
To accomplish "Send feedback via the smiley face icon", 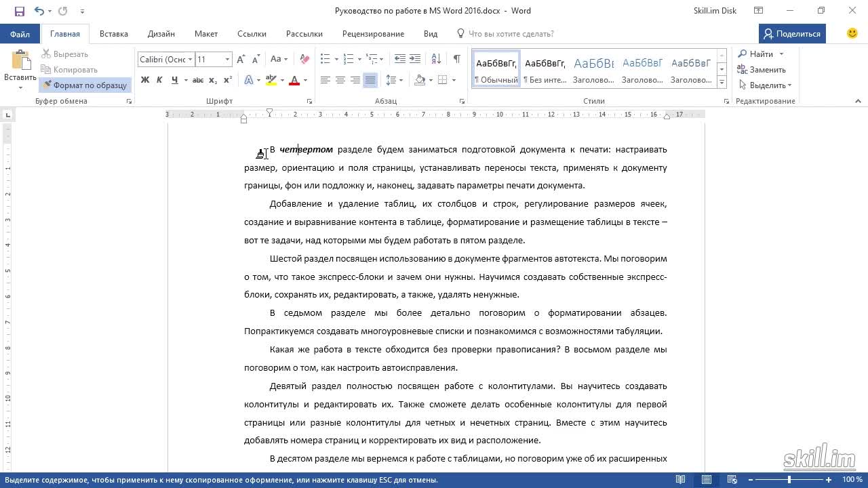I will [852, 33].
